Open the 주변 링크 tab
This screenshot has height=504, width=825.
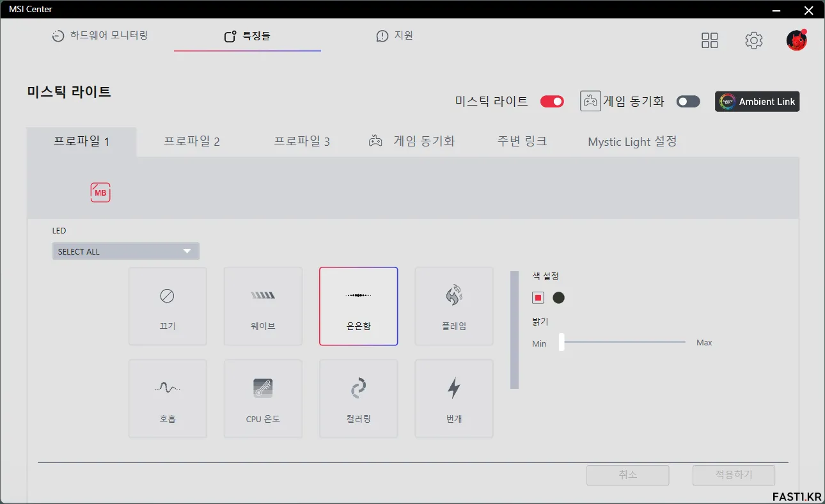(522, 141)
